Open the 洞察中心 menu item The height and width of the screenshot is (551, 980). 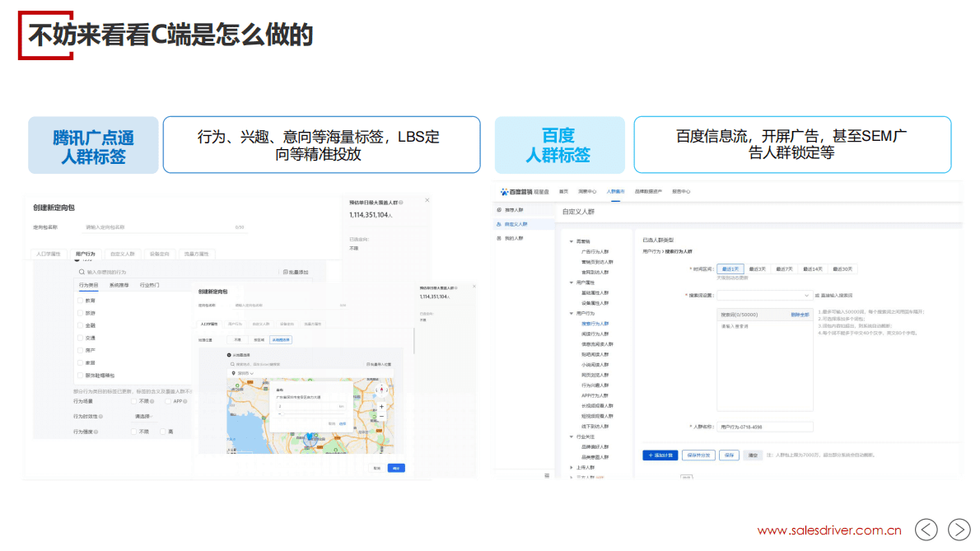tap(586, 192)
